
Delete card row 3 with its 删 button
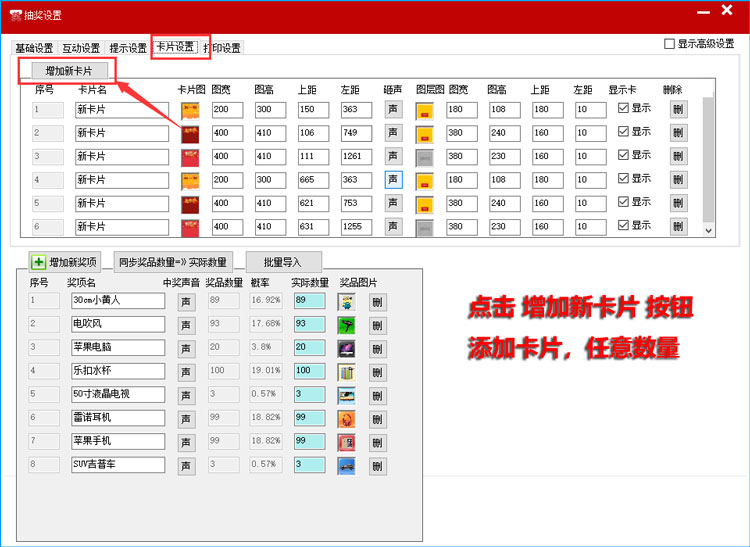tap(678, 156)
